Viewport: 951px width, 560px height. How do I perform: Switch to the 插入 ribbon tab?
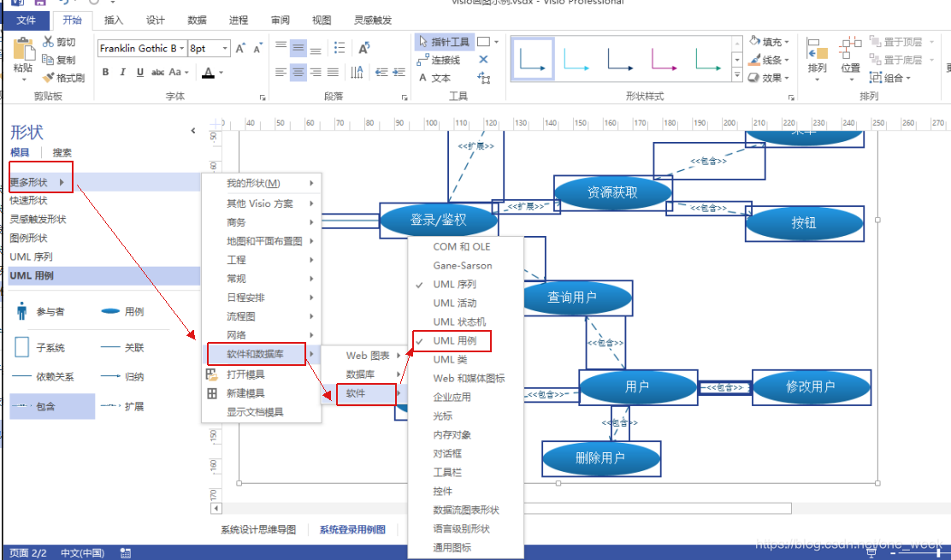pyautogui.click(x=114, y=20)
